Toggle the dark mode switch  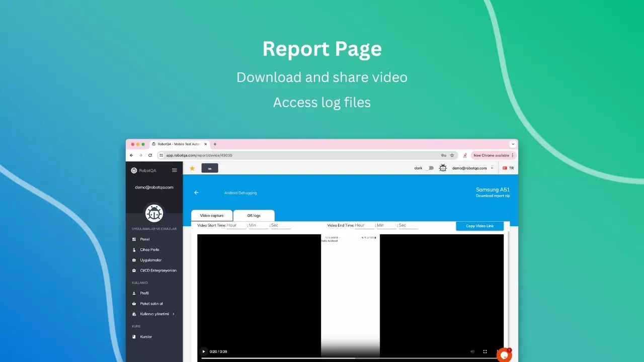(429, 168)
